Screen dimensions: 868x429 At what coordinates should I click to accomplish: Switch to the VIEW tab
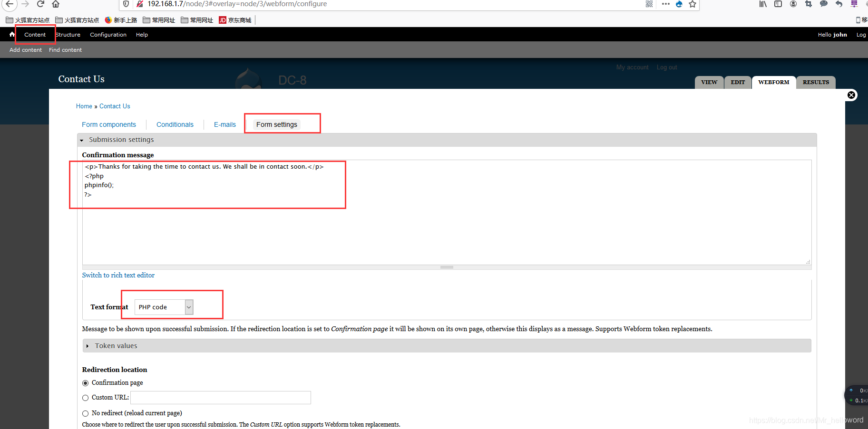(x=709, y=82)
